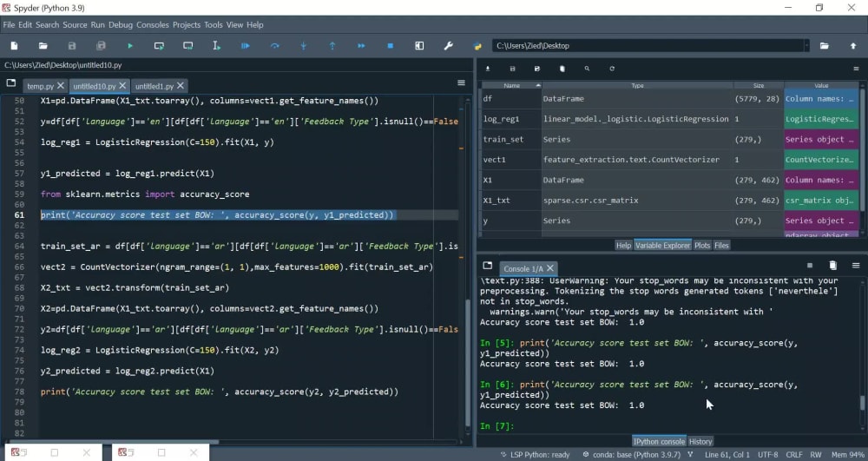Click conda: base (Python 3.9.7) status
The image size is (868, 461).
632,455
